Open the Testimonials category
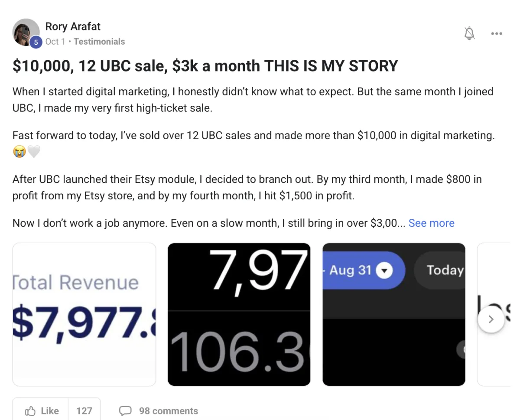520x420 pixels. point(99,42)
